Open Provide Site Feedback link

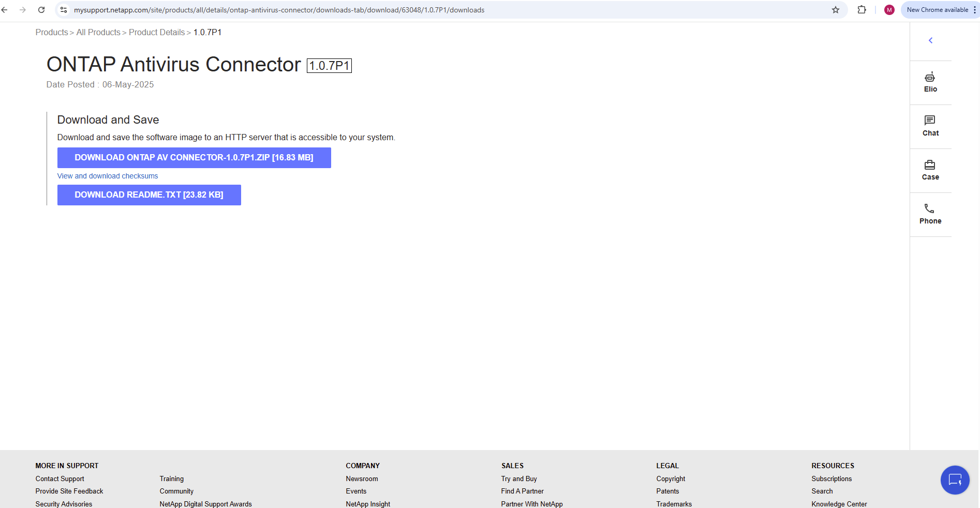tap(69, 491)
